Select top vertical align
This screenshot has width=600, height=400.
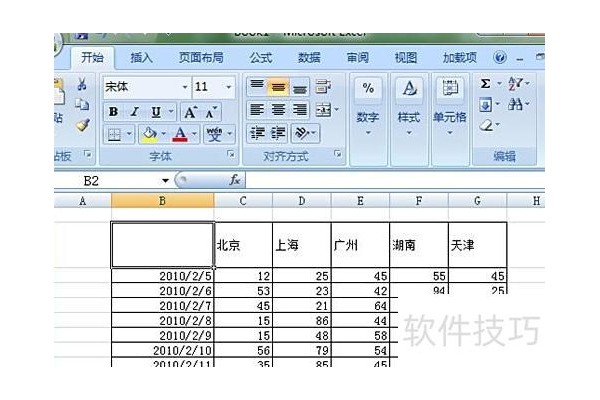(257, 87)
